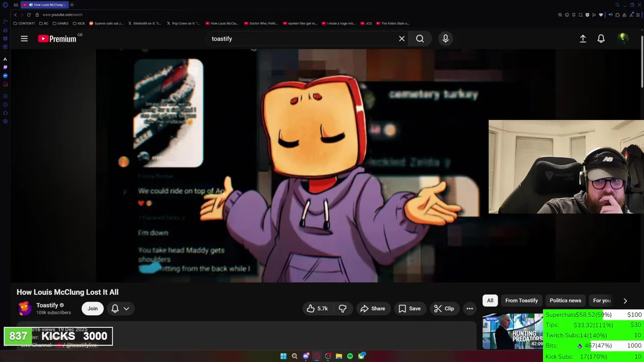Join the Toastify channel membership
644x362 pixels.
[x=93, y=309]
